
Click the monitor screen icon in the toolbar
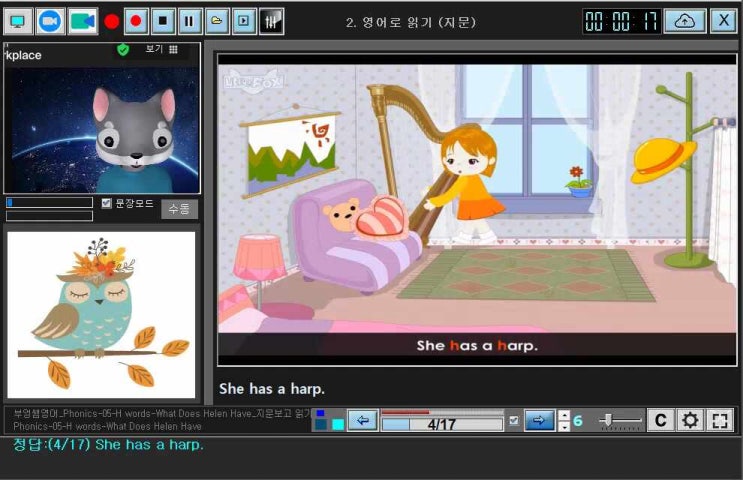(18, 20)
